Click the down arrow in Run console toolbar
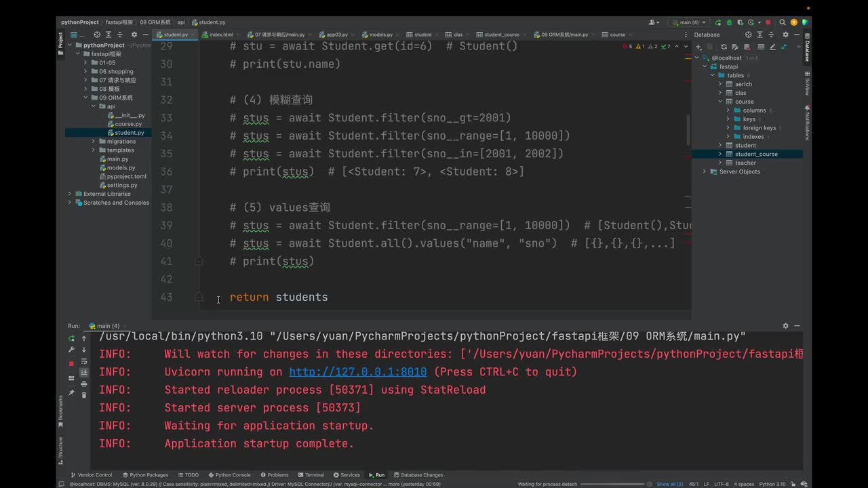Viewport: 868px width, 488px height. 84,350
